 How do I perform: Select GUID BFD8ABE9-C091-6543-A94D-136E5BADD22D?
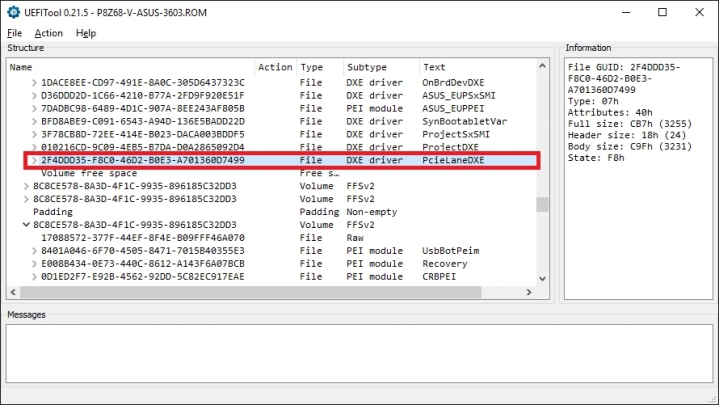[x=143, y=121]
